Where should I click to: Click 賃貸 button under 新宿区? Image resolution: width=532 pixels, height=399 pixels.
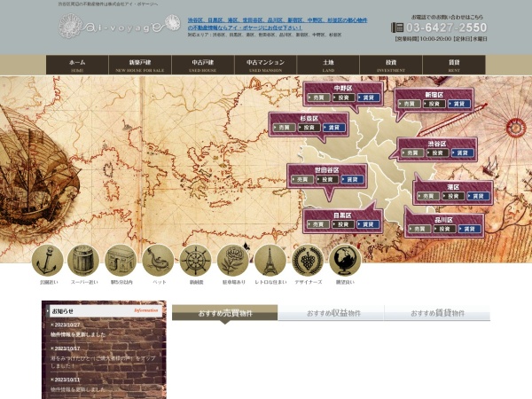click(459, 104)
